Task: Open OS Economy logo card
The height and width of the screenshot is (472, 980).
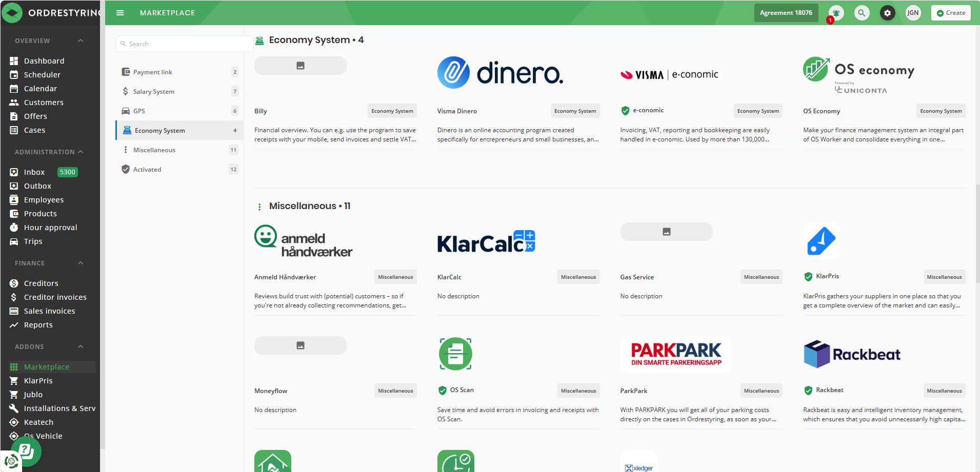Action: [859, 75]
